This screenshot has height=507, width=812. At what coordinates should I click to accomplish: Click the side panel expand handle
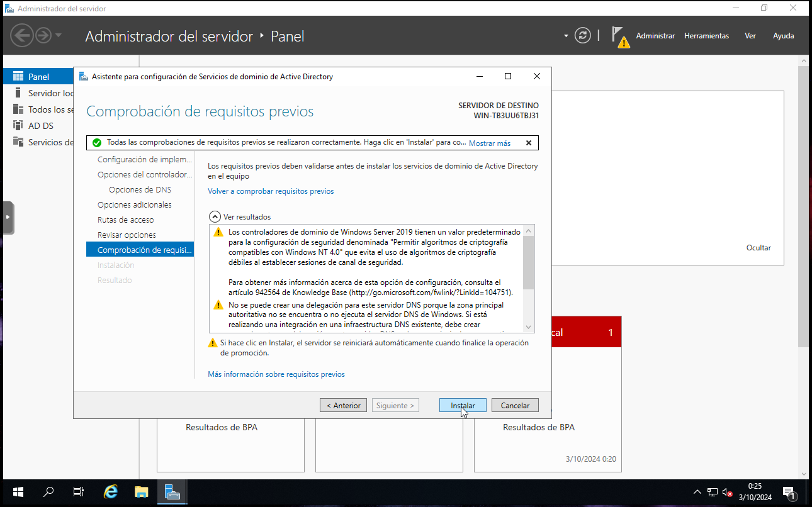(x=8, y=218)
